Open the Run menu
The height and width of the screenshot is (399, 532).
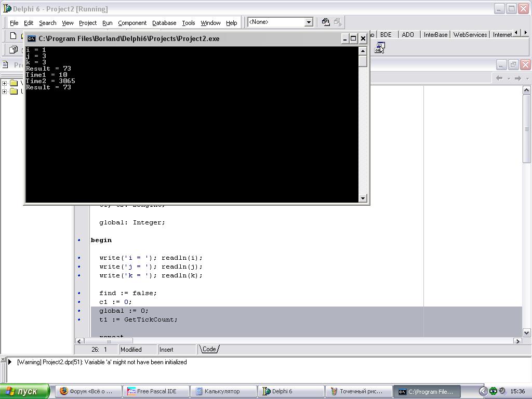[x=107, y=23]
